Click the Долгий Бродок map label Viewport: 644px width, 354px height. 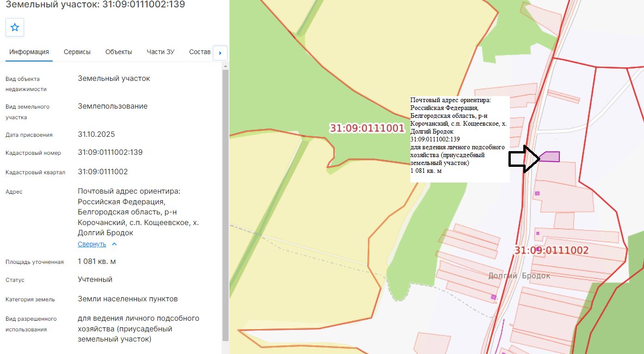click(520, 275)
